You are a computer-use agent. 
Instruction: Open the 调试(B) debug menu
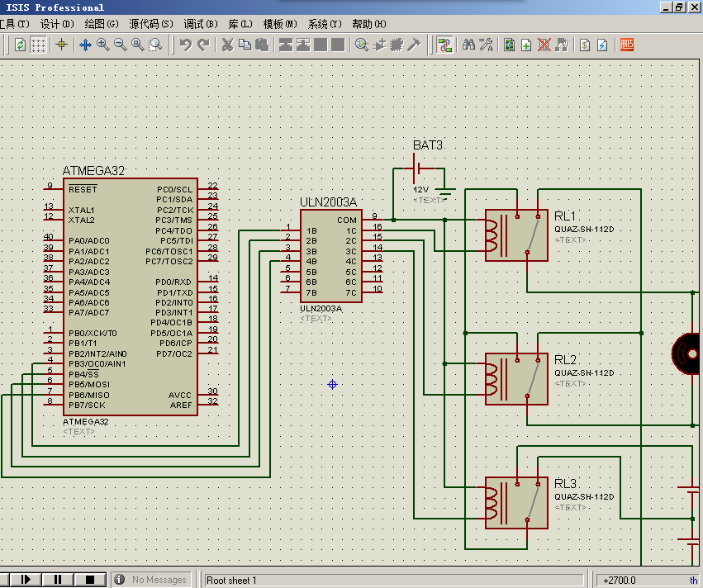point(200,24)
